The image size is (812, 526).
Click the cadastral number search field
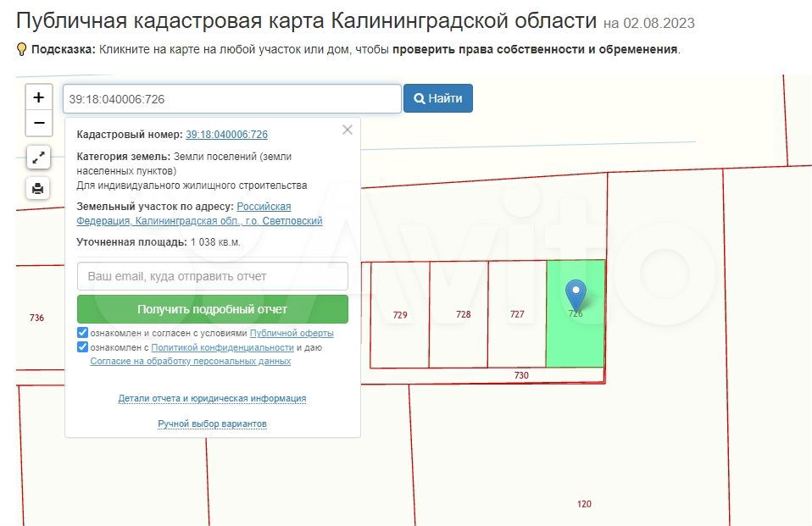(x=231, y=99)
